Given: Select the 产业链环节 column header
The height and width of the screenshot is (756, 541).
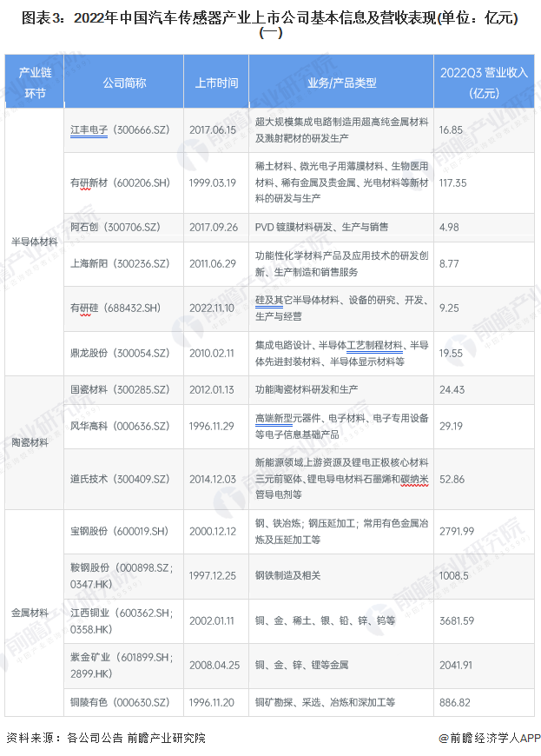Looking at the screenshot, I should tap(35, 83).
